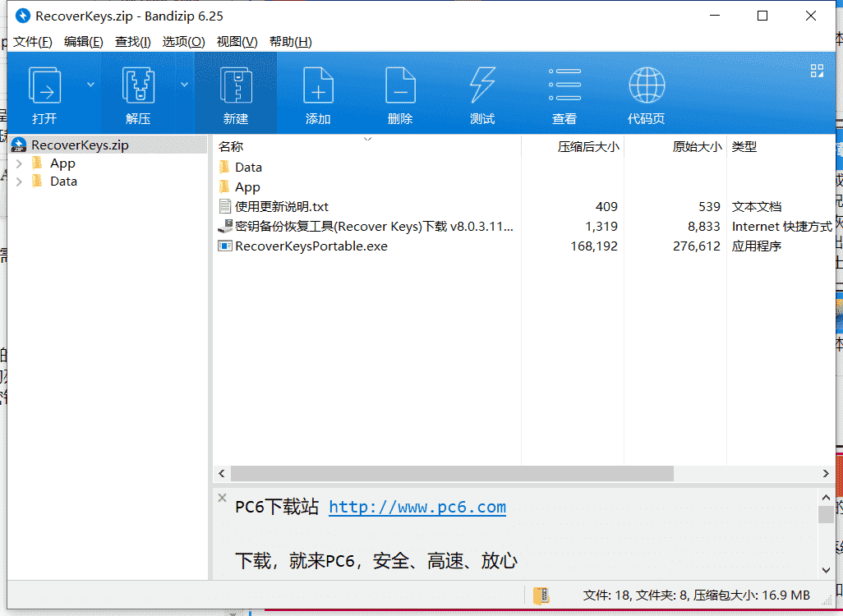The height and width of the screenshot is (616, 843).
Task: Click the 测试 (Test) lightning icon
Action: point(482,85)
